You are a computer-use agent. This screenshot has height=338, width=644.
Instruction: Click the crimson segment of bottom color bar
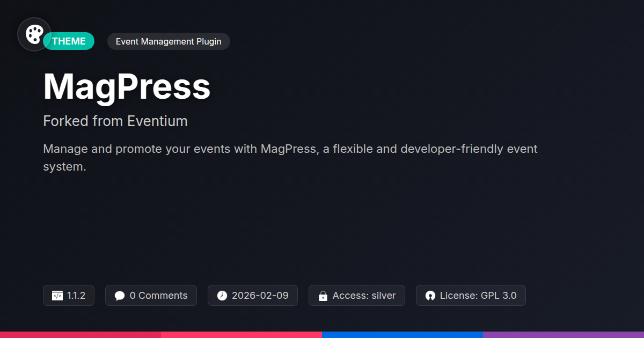pyautogui.click(x=80, y=335)
